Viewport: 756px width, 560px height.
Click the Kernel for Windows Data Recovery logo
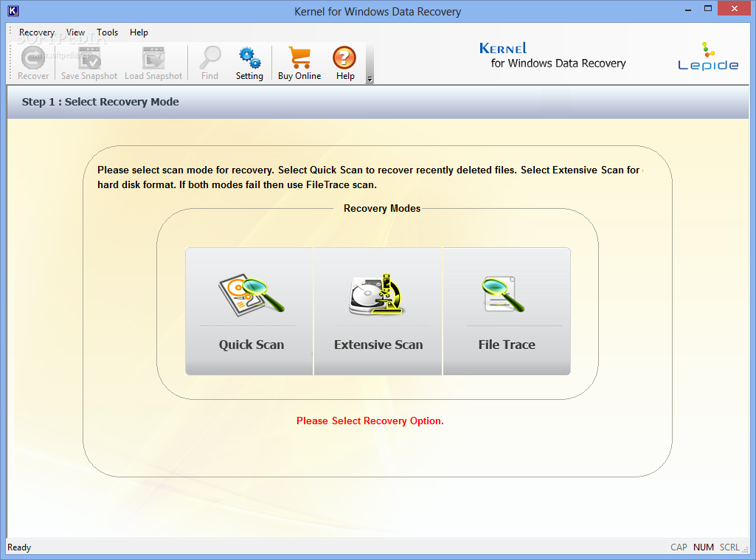click(x=552, y=55)
